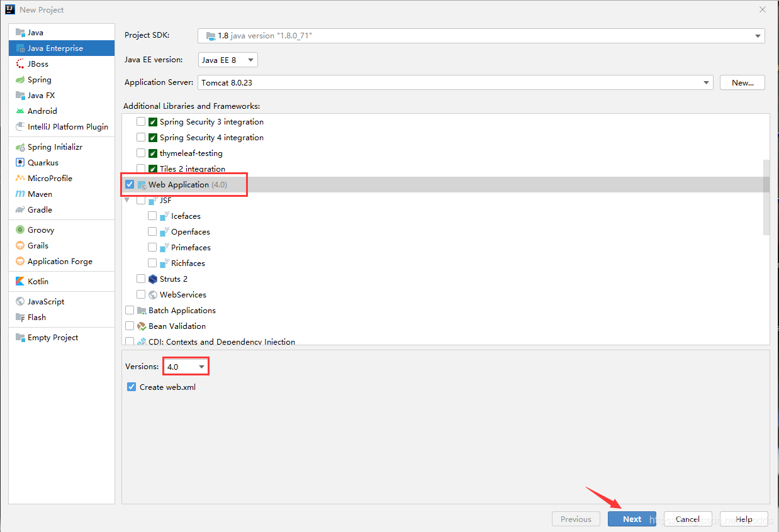779x532 pixels.
Task: Check the WebServices checkbox
Action: (141, 294)
